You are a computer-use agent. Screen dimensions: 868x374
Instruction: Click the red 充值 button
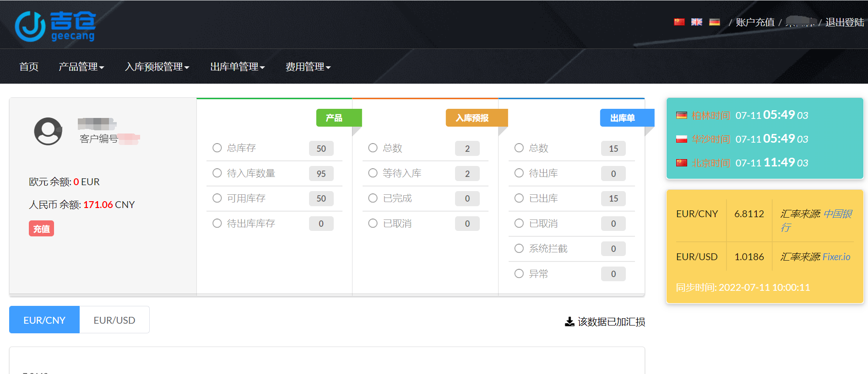tap(42, 229)
